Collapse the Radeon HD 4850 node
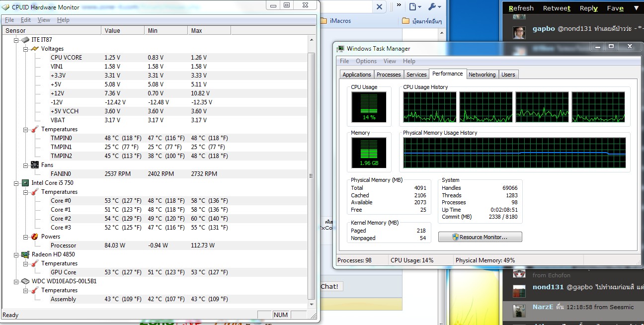644x325 pixels. tap(16, 254)
